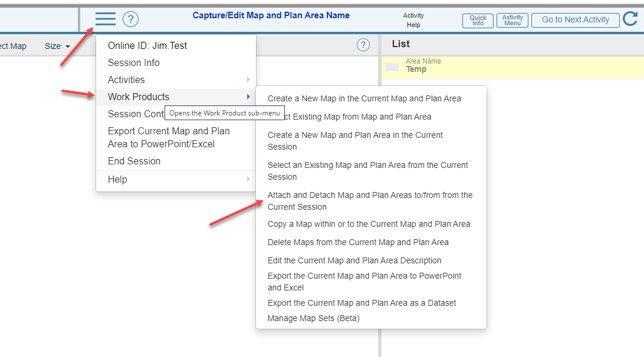This screenshot has width=644, height=357.
Task: Choose Existing Map from Map and Plan Area
Action: tap(371, 117)
